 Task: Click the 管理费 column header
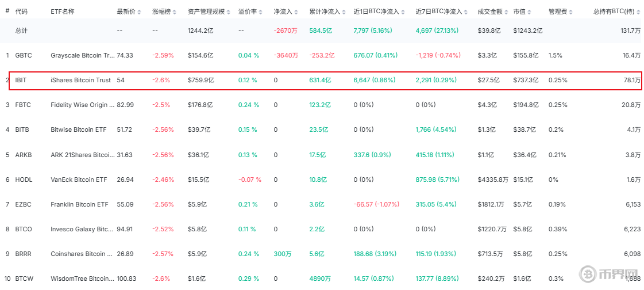click(558, 12)
